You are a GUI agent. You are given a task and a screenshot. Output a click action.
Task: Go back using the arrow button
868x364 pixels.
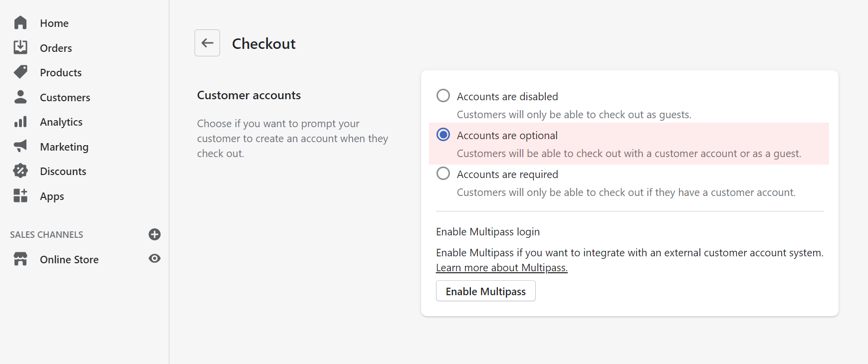click(207, 43)
